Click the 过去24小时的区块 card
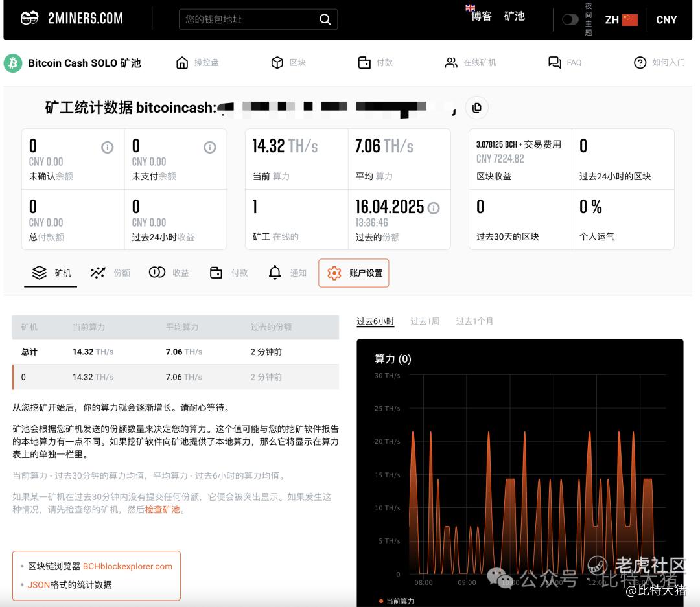This screenshot has height=607, width=700. [x=623, y=159]
